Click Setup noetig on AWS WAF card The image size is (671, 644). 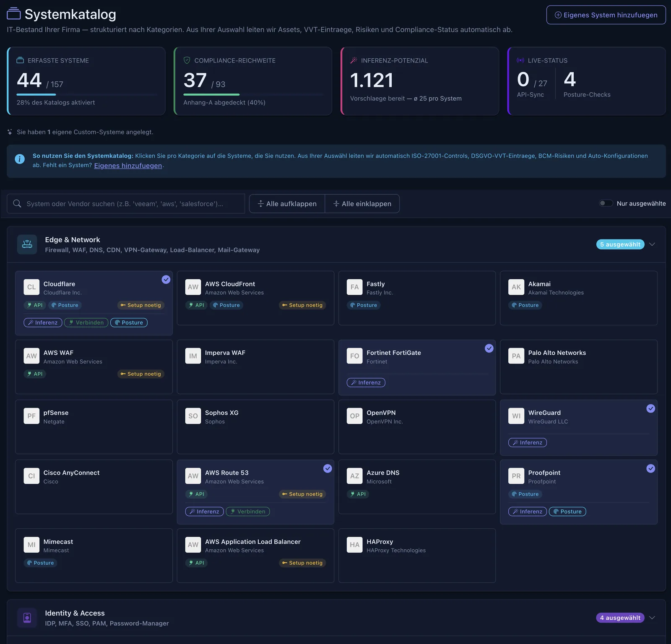click(141, 374)
